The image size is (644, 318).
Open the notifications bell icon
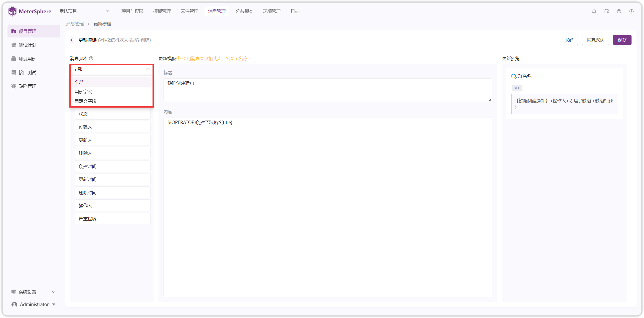(x=594, y=11)
